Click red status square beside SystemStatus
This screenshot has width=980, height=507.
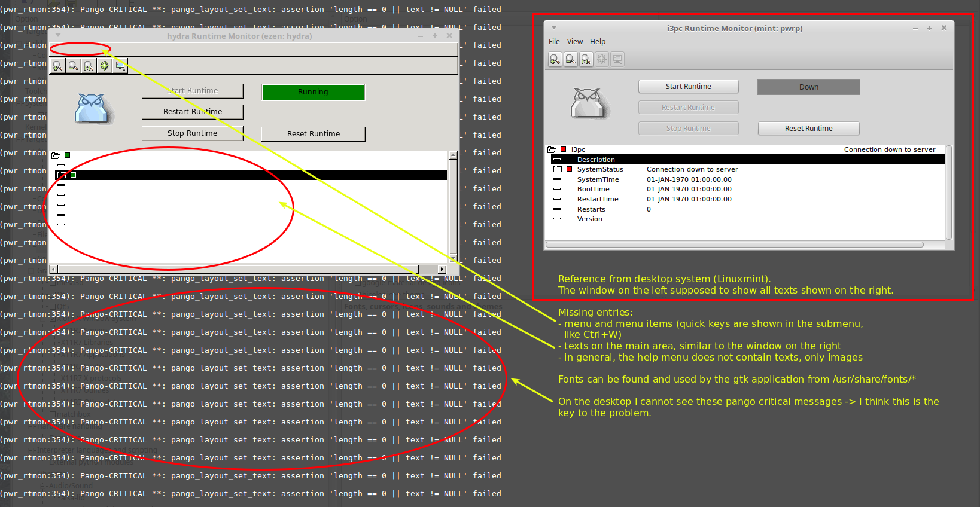click(569, 169)
